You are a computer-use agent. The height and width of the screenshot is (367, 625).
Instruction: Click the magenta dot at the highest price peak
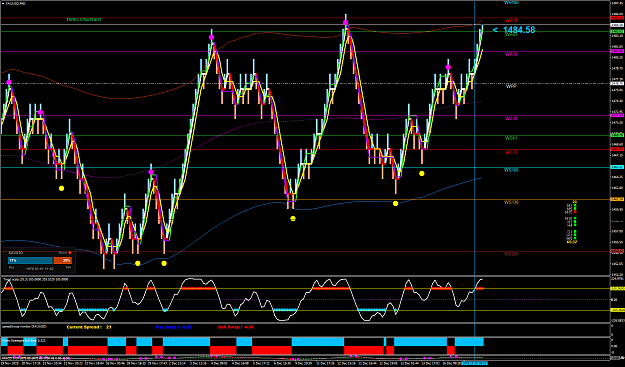[x=346, y=22]
